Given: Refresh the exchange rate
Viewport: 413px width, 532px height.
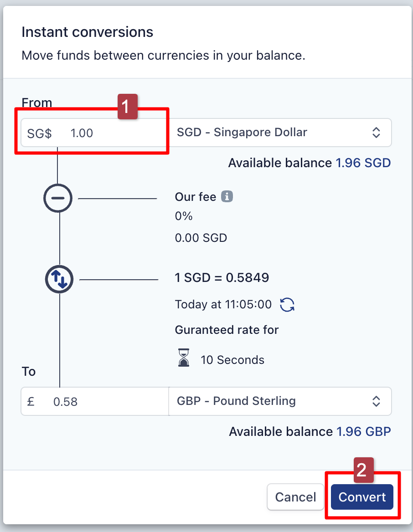Looking at the screenshot, I should pos(287,304).
